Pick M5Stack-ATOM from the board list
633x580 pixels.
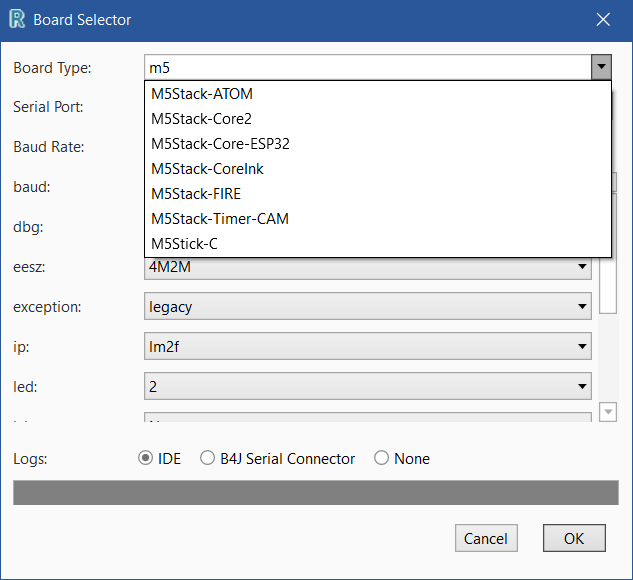coord(202,94)
